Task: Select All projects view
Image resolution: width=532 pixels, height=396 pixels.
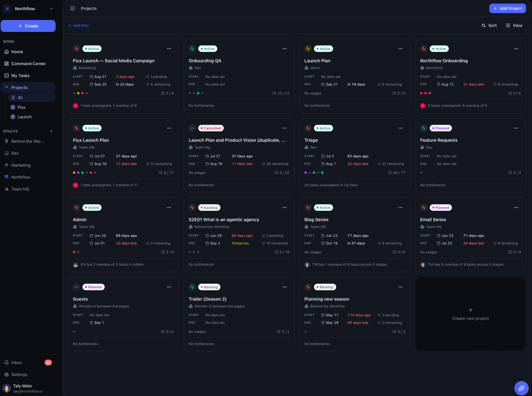Action: (32, 97)
